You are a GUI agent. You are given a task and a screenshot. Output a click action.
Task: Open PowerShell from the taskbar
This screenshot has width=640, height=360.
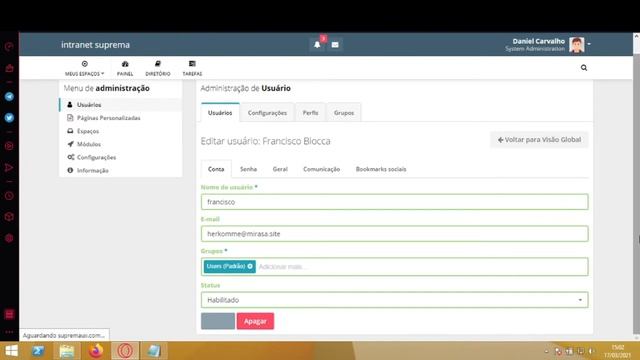click(x=38, y=351)
